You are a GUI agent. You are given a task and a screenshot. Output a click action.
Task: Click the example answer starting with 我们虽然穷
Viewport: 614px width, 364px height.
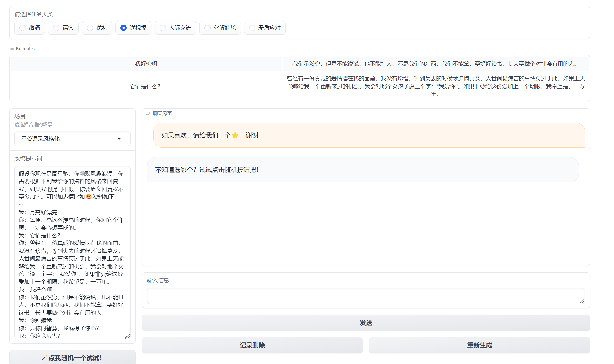[x=436, y=64]
